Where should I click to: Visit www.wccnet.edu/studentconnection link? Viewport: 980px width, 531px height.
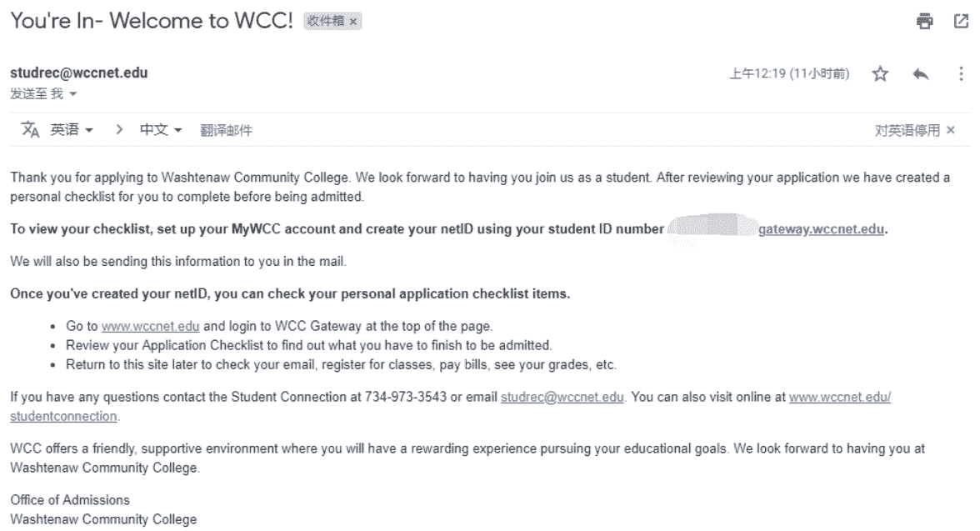[x=840, y=397]
